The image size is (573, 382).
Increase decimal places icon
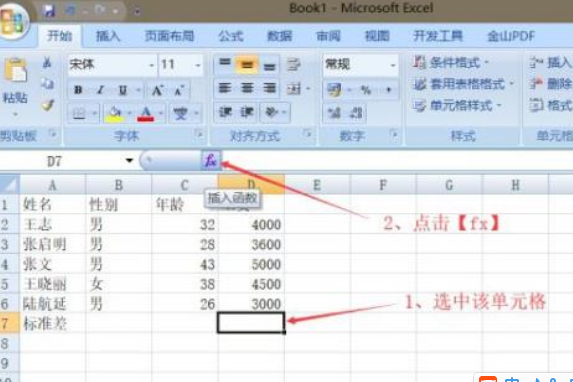(x=334, y=113)
